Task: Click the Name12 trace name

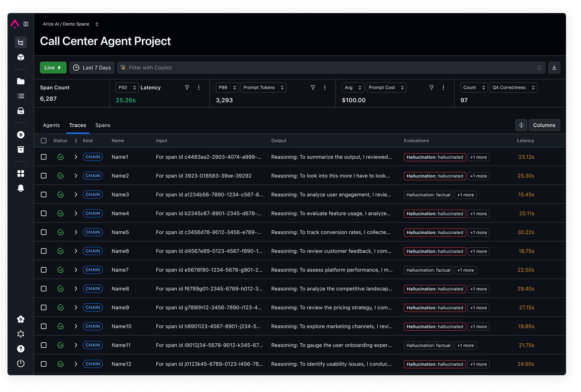Action: point(121,364)
